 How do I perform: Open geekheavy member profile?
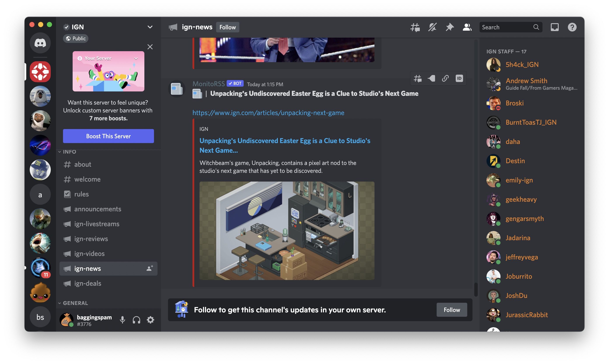[x=532, y=200]
